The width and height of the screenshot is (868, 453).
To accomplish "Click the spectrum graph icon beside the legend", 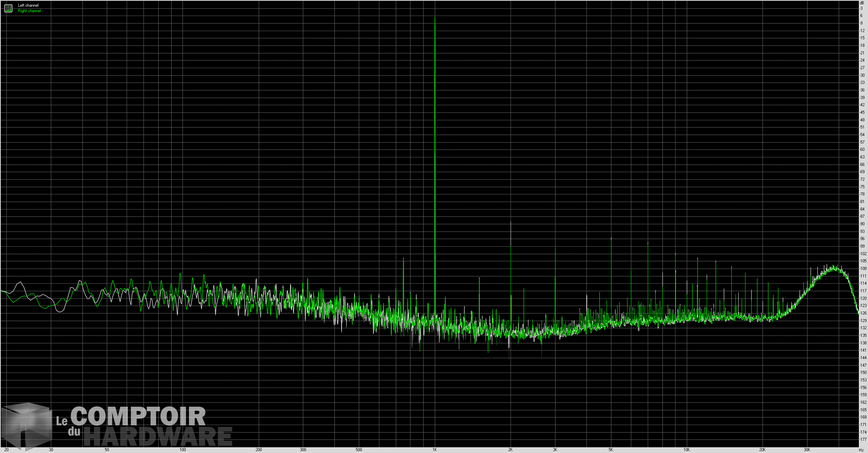I will 8,8.
